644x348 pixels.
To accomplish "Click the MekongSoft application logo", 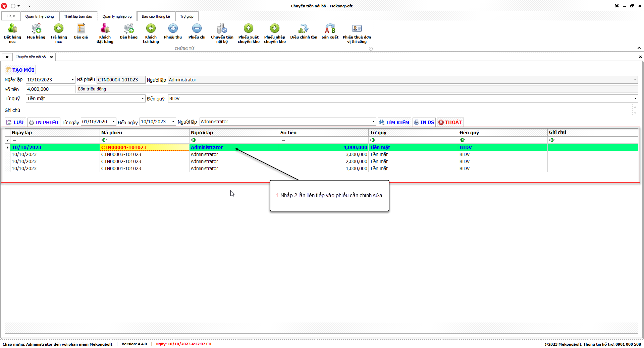I will pyautogui.click(x=4, y=6).
